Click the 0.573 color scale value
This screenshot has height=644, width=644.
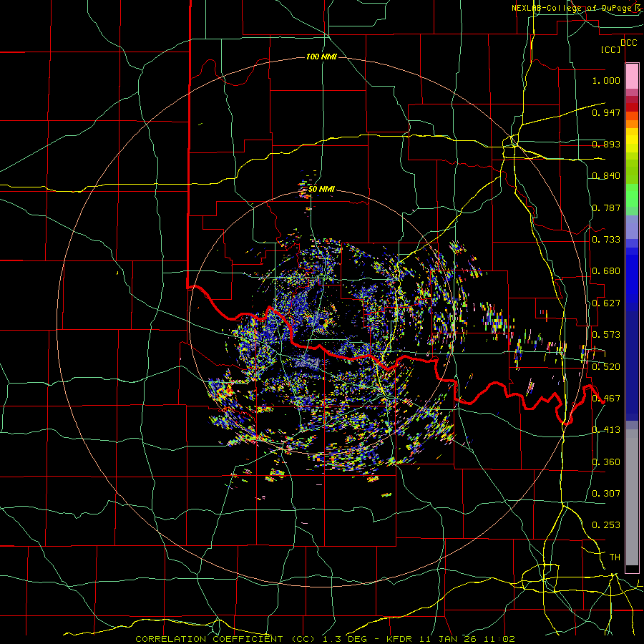coord(606,335)
